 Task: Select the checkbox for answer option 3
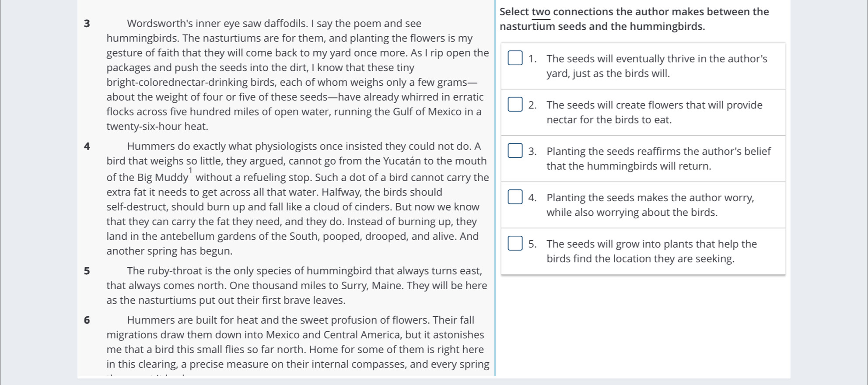[515, 150]
